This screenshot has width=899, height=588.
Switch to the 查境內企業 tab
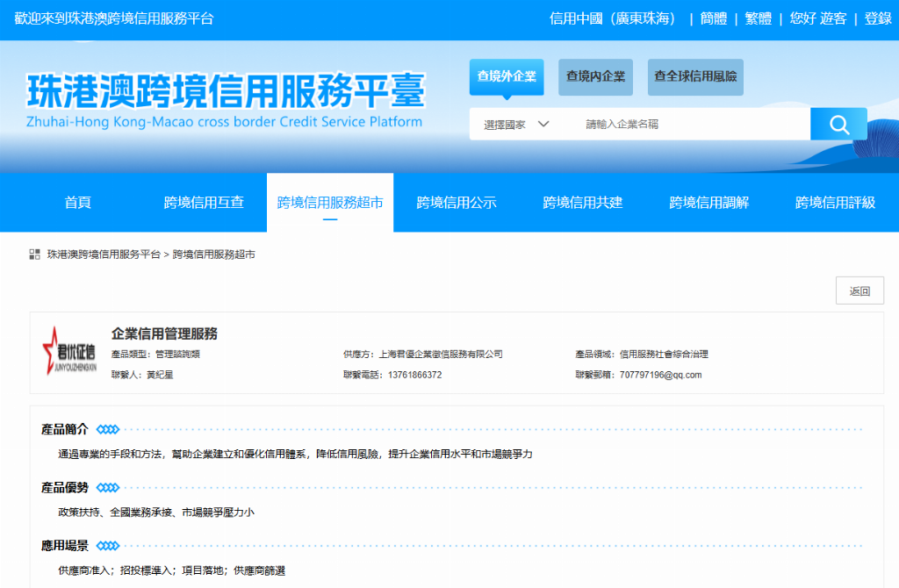(596, 76)
